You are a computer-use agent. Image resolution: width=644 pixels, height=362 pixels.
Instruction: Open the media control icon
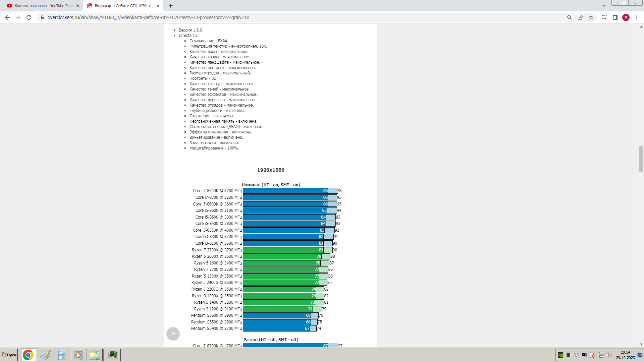[x=604, y=17]
